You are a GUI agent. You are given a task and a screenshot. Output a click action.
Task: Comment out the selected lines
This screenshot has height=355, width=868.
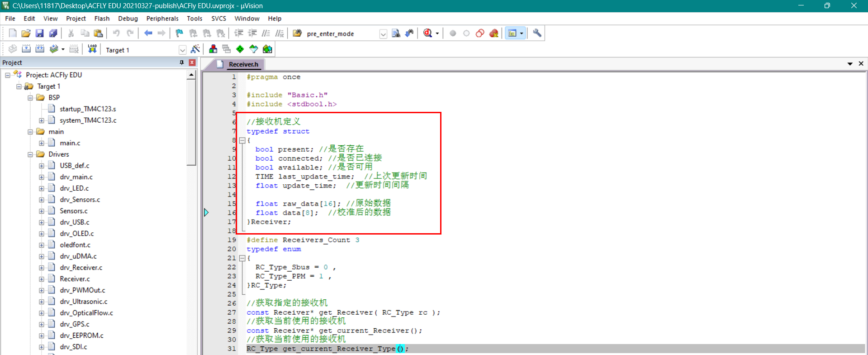[x=266, y=33]
